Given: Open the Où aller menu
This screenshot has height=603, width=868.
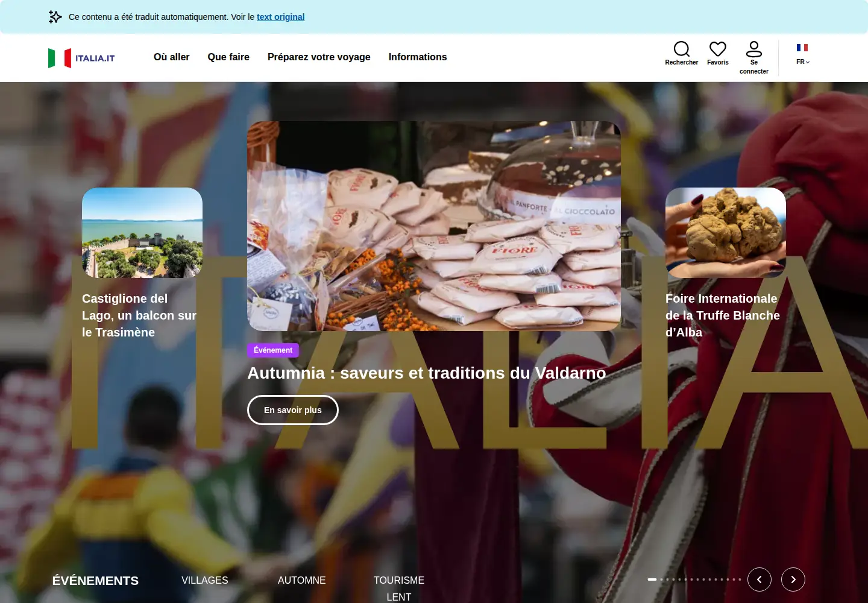Looking at the screenshot, I should [172, 57].
